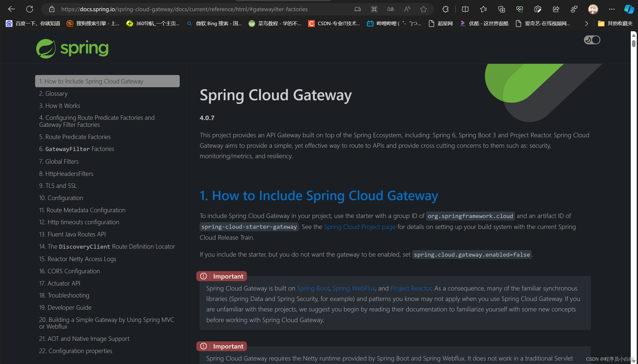Open 其他收藏夹 bookmarks folder
Image resolution: width=638 pixels, height=364 pixels.
coord(615,23)
